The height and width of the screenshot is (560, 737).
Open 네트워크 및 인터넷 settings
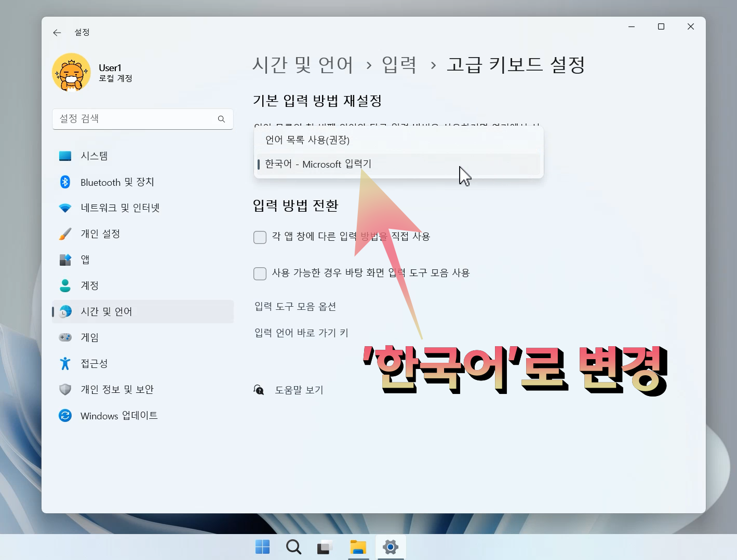click(x=143, y=208)
